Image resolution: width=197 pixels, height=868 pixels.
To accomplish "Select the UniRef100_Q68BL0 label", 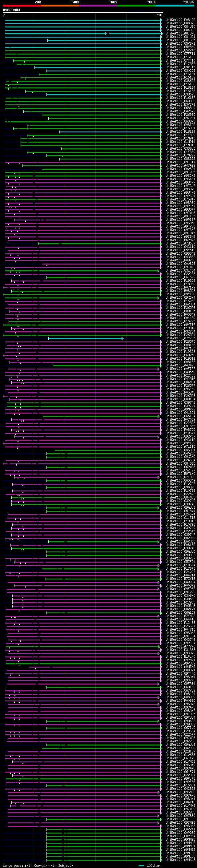I will coord(180,108).
